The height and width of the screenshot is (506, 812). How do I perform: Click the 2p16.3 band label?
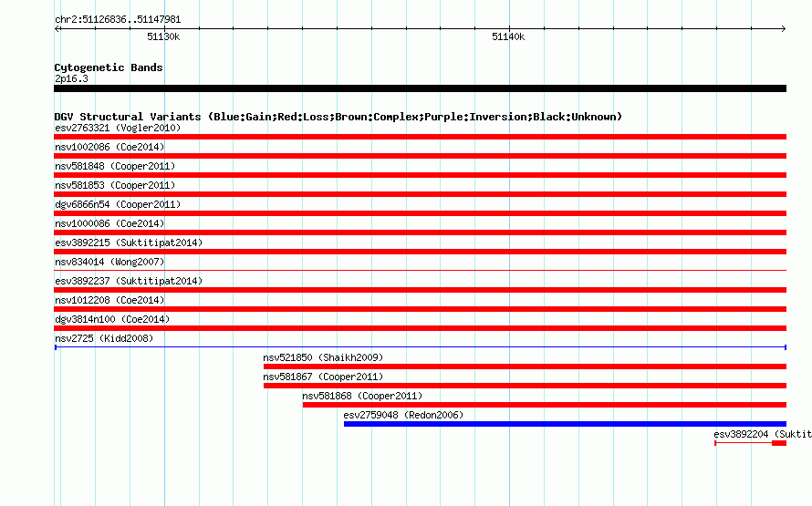pos(71,78)
